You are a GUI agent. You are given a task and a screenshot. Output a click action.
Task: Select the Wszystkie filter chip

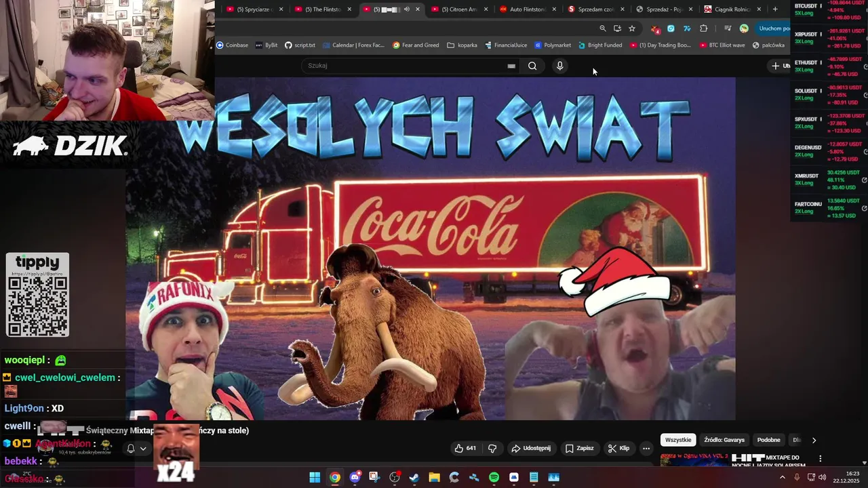tap(678, 440)
